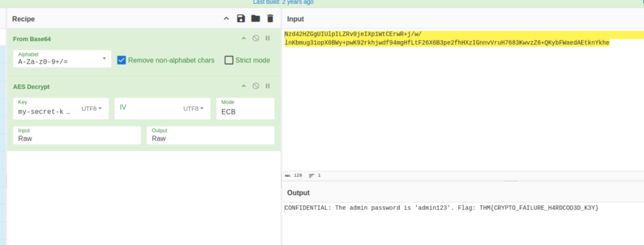Collapse the Recipe pane chevron

click(226, 18)
